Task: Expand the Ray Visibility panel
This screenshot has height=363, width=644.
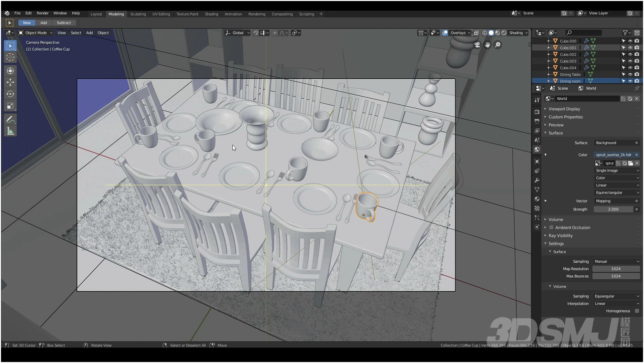Action: coord(560,236)
